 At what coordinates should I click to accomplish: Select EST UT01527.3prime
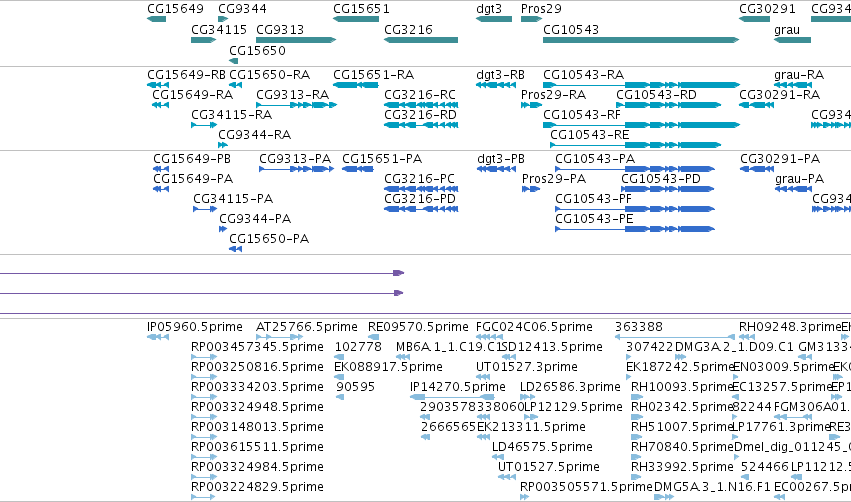click(x=526, y=367)
